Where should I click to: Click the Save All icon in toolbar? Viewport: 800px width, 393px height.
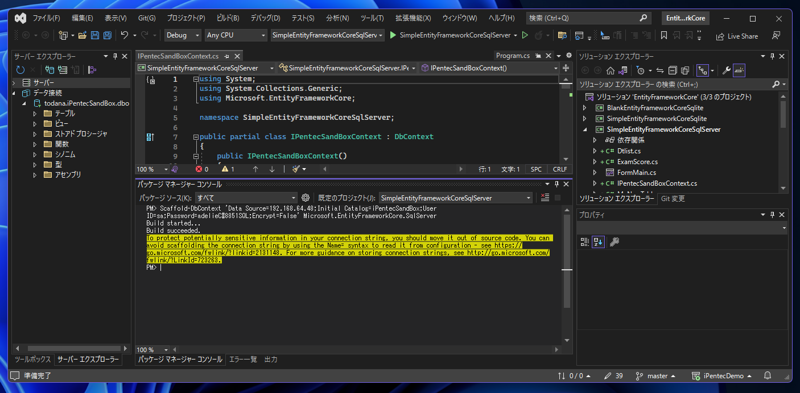[x=107, y=36]
